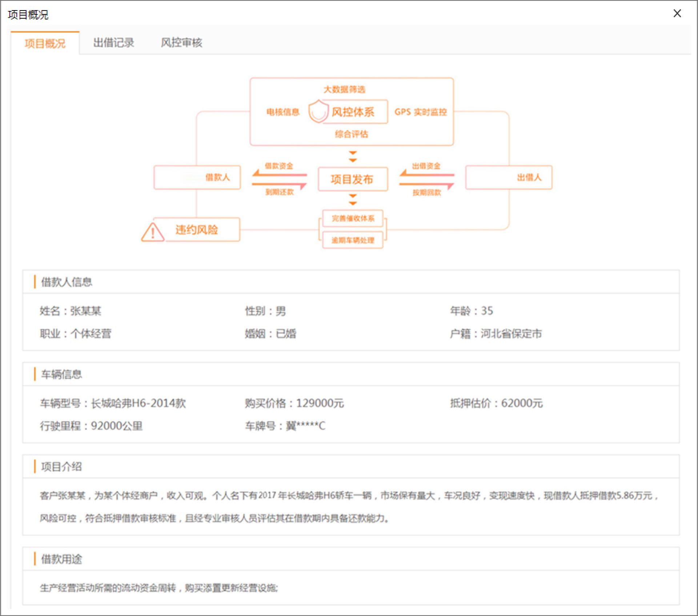Click the 借款人信息 section header

pos(67,282)
